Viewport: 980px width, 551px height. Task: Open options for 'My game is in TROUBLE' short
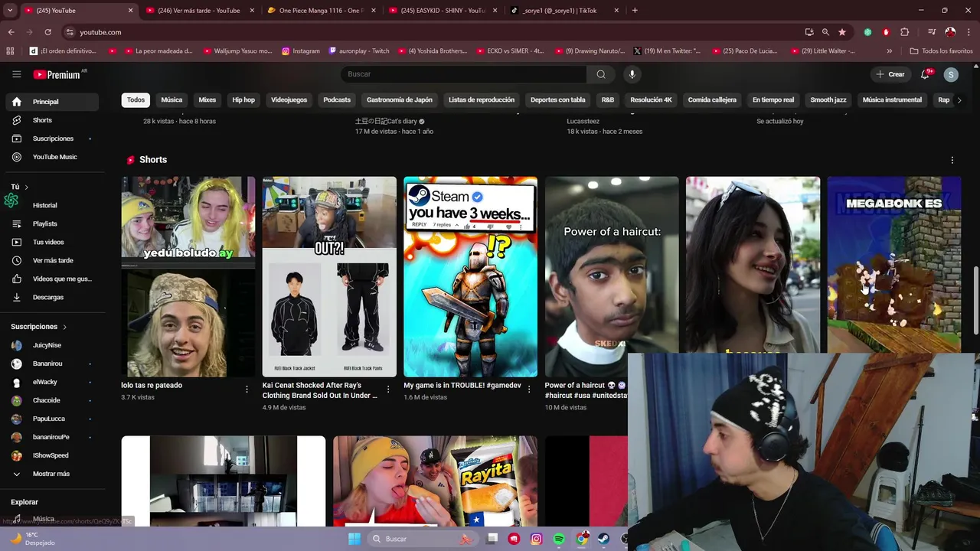(x=528, y=390)
